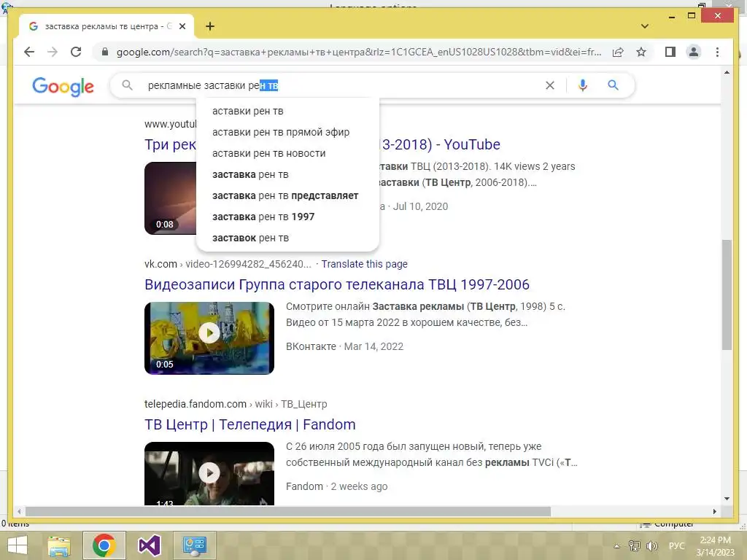Select suggestion заставка рен тв 1997
Viewport: 747px width, 560px height.
[287, 217]
